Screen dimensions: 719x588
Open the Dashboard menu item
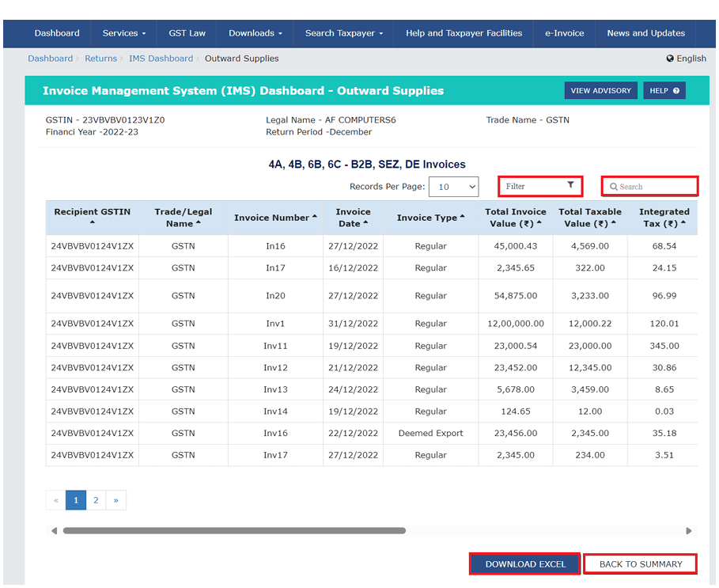(x=57, y=33)
